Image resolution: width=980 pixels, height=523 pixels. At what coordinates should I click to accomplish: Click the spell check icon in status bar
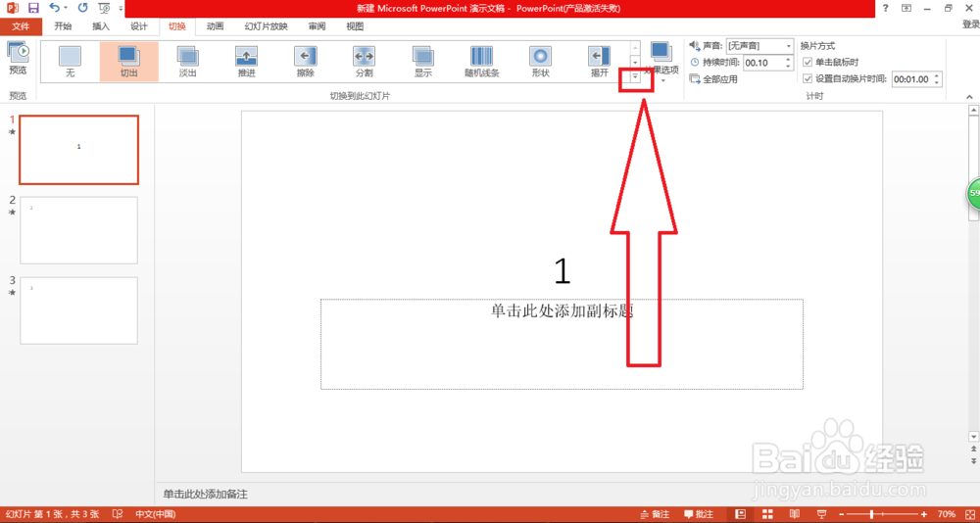coord(117,514)
